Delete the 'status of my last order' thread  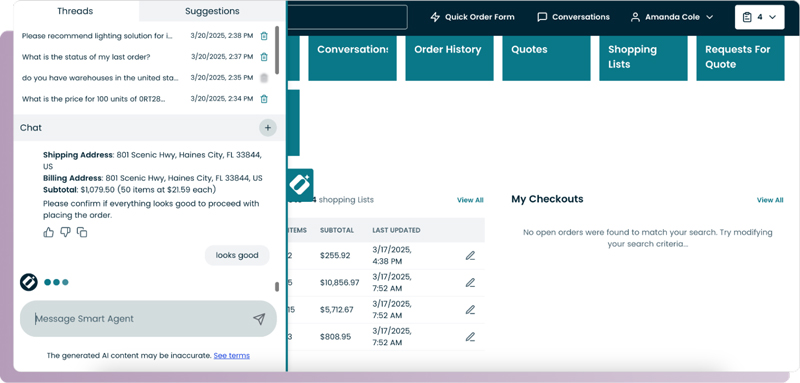point(264,57)
